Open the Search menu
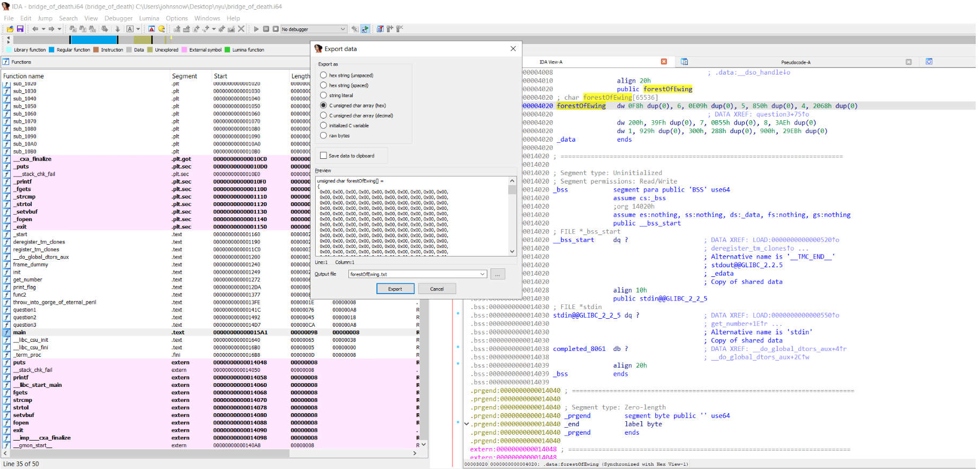Viewport: 980px width, 469px height. (x=68, y=18)
